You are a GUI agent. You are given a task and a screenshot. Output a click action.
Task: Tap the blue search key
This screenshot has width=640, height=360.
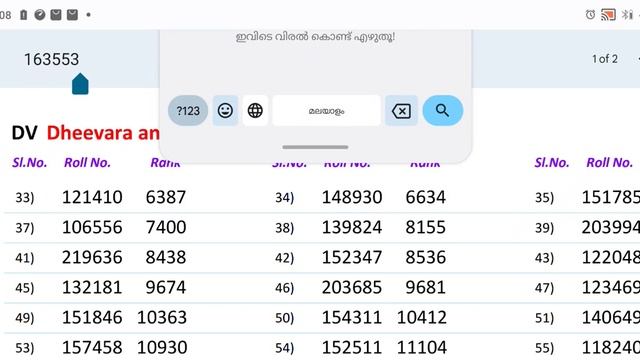coord(442,111)
